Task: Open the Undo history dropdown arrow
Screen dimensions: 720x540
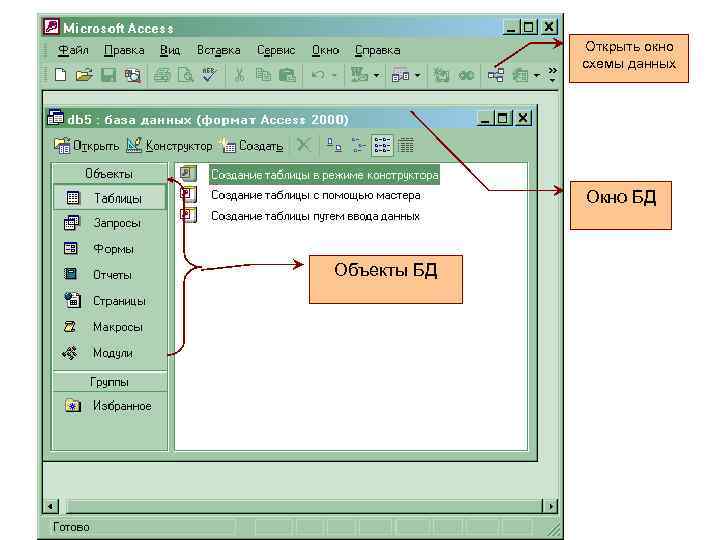Action: pyautogui.click(x=334, y=75)
